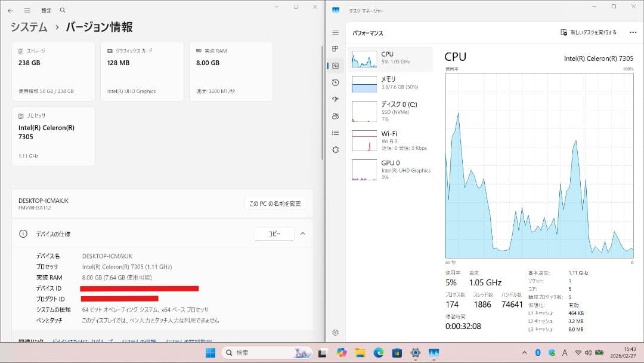Click the L1 cache value 464 KB
The height and width of the screenshot is (363, 644).
[576, 313]
